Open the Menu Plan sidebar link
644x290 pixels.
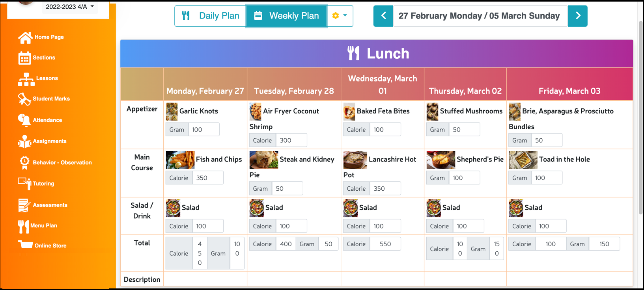(x=44, y=226)
